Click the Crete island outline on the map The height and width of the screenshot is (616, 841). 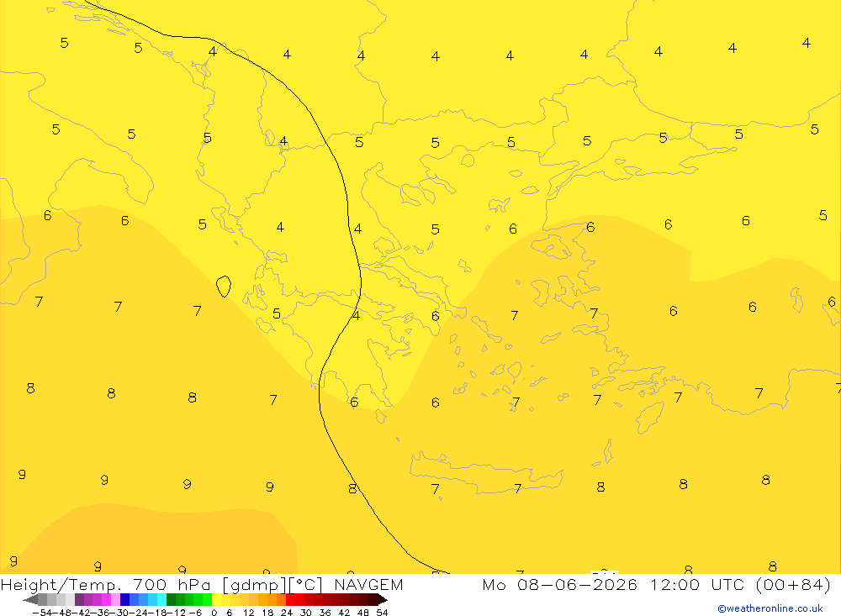[x=486, y=473]
